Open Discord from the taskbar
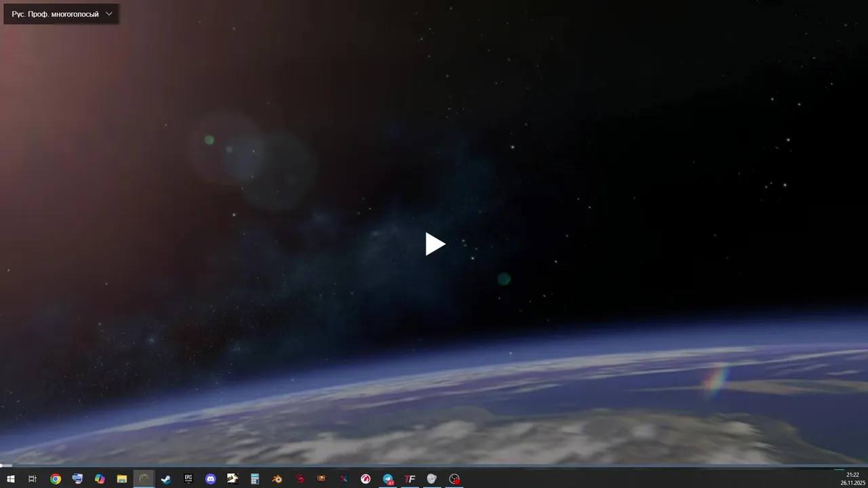Viewport: 868px width, 488px height. coord(210,479)
